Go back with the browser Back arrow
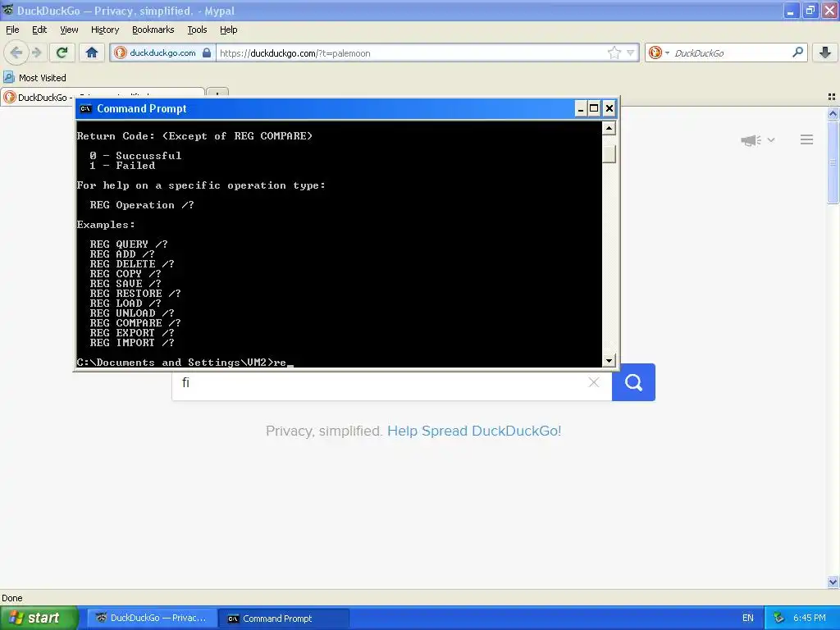 16,52
